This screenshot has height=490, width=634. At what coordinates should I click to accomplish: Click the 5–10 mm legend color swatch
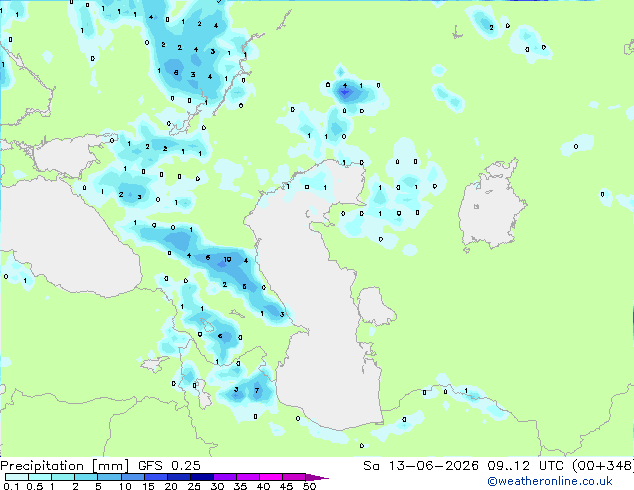coord(109,477)
